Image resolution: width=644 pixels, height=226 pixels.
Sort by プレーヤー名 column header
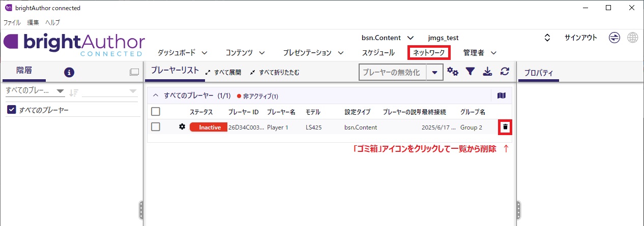coord(281,112)
